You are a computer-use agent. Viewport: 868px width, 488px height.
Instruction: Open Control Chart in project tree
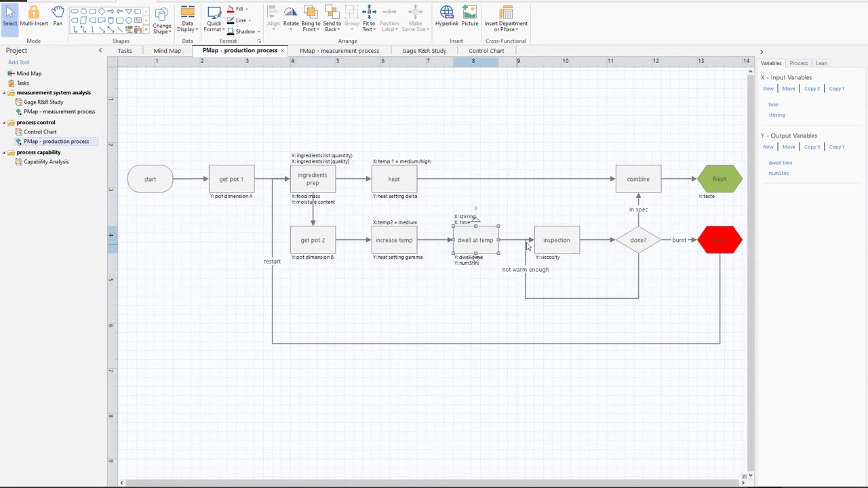(40, 131)
